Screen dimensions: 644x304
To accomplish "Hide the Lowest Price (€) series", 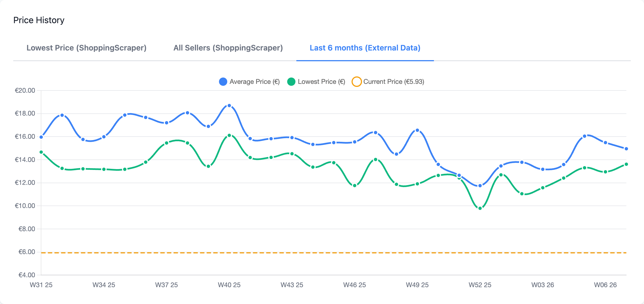I will pyautogui.click(x=322, y=81).
